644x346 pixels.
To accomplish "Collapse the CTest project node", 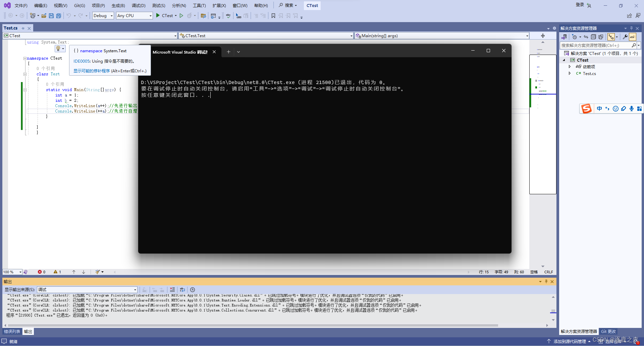I will pos(564,60).
